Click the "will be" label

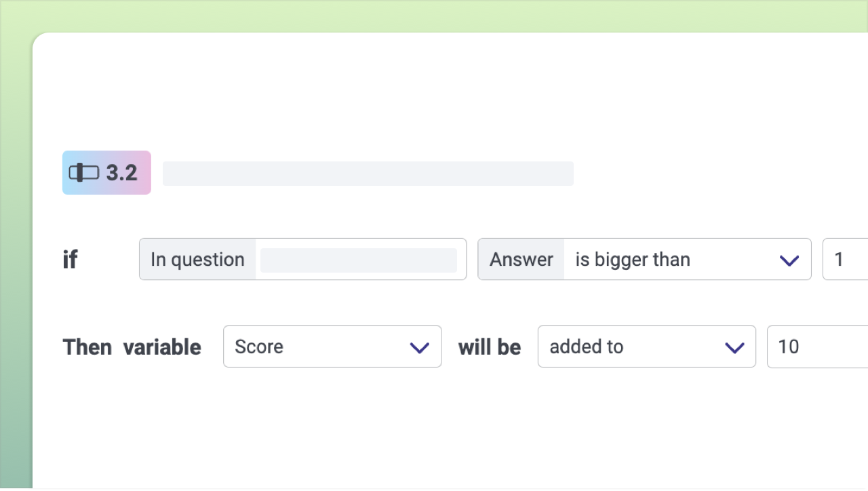coord(490,347)
